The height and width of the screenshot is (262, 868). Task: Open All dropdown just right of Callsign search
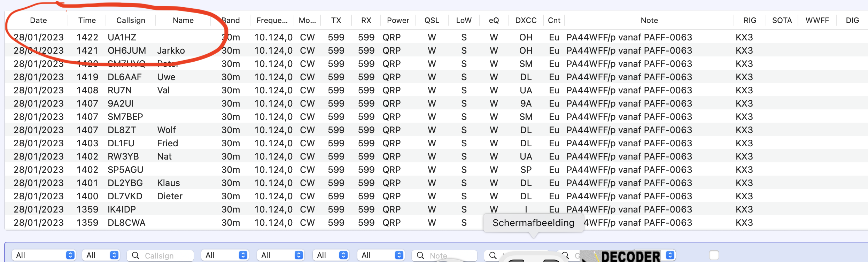click(x=225, y=255)
